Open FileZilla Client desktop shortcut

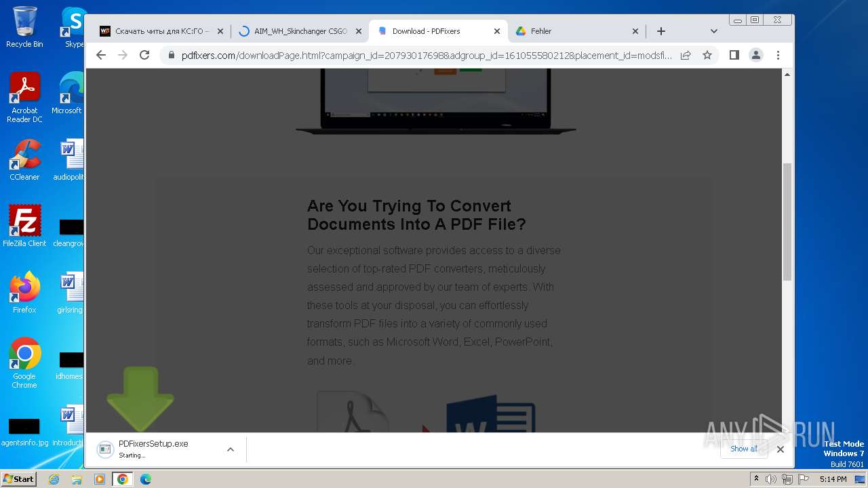coord(24,226)
